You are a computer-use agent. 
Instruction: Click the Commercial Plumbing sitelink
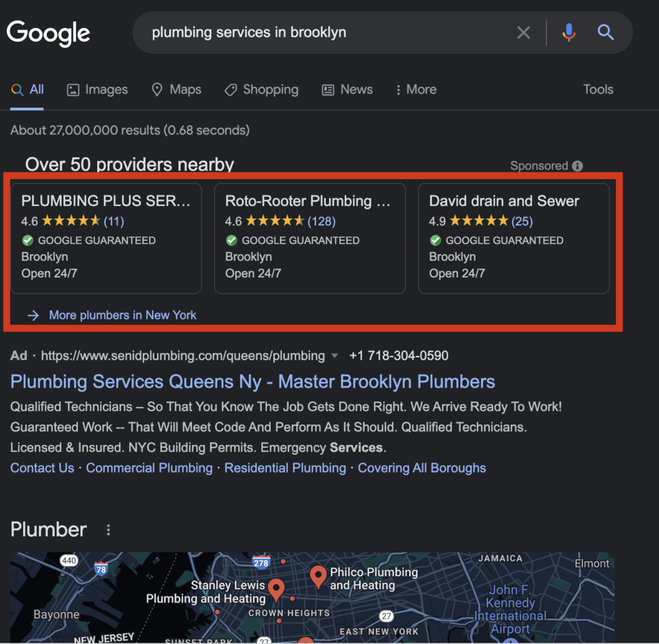149,468
